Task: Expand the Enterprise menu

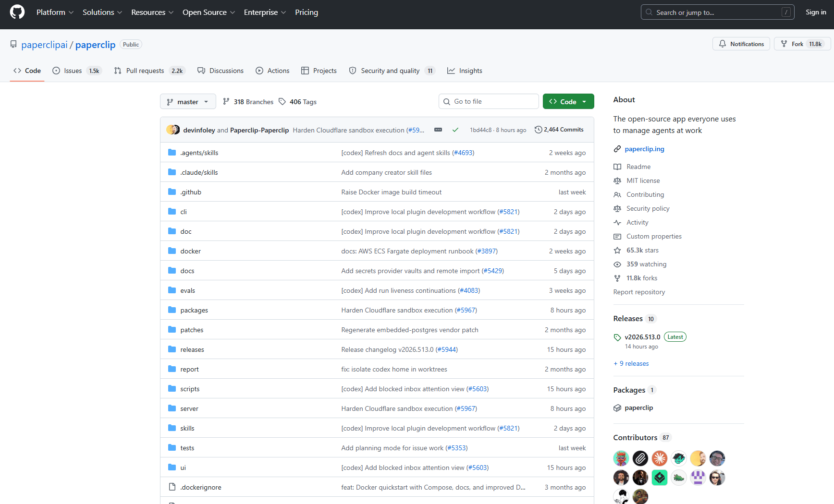Action: tap(265, 12)
